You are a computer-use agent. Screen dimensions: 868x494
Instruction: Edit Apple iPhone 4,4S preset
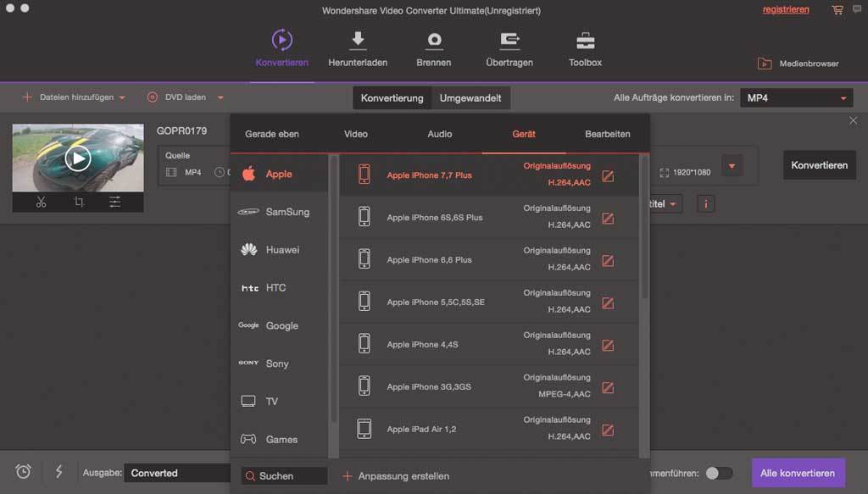608,345
